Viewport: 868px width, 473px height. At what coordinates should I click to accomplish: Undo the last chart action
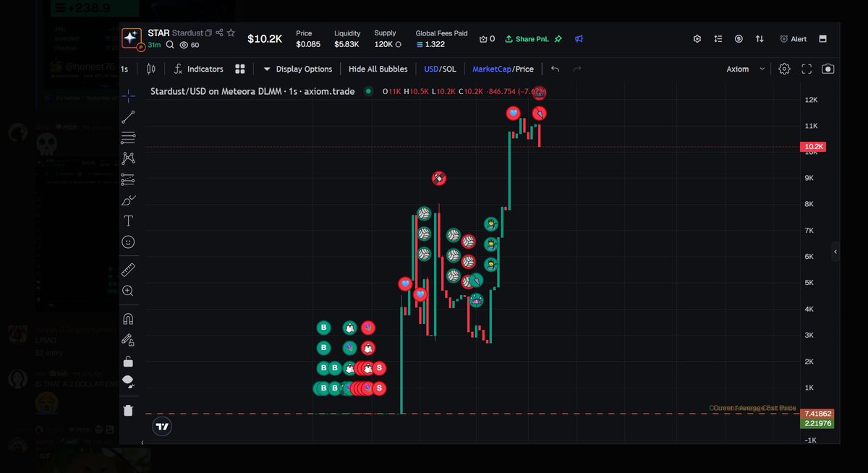(555, 69)
